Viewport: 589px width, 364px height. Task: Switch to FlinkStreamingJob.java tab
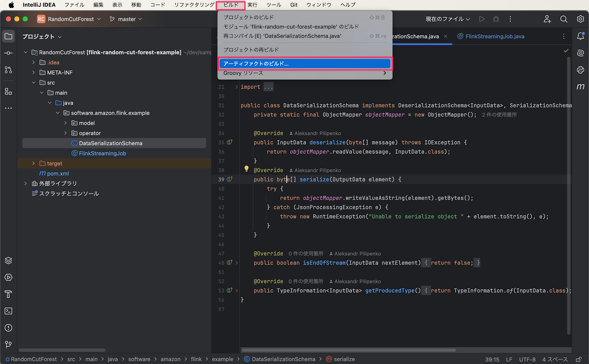pos(491,36)
